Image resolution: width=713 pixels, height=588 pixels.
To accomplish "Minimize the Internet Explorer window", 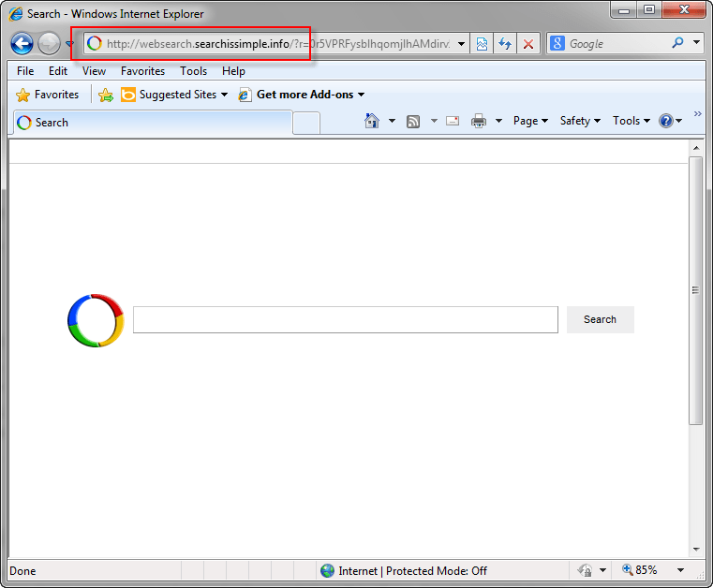I will pos(624,10).
